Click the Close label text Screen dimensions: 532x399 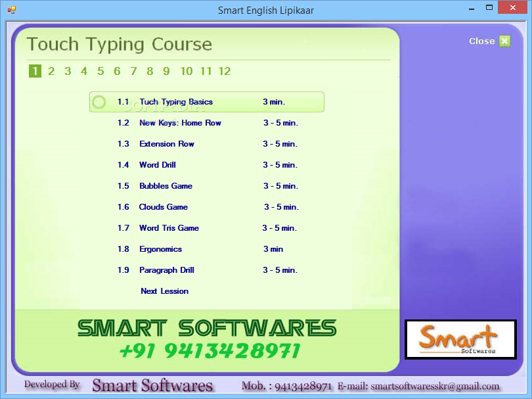tap(482, 41)
